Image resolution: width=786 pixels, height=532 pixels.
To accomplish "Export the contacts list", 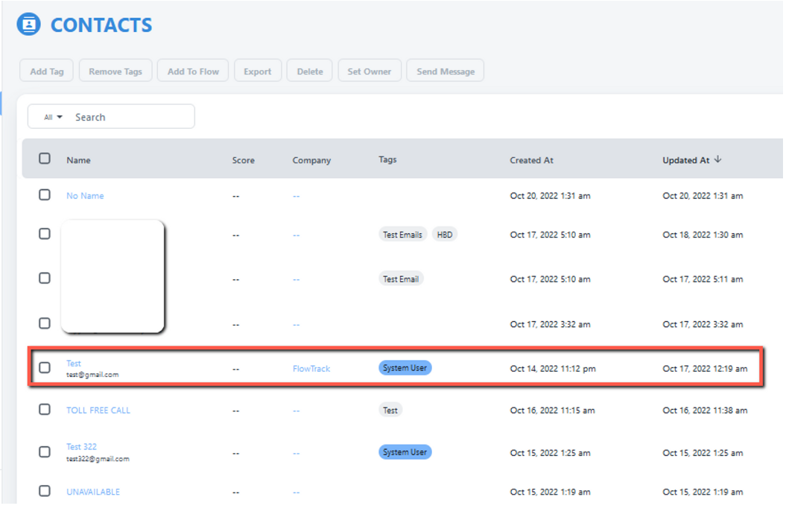I will coord(258,70).
